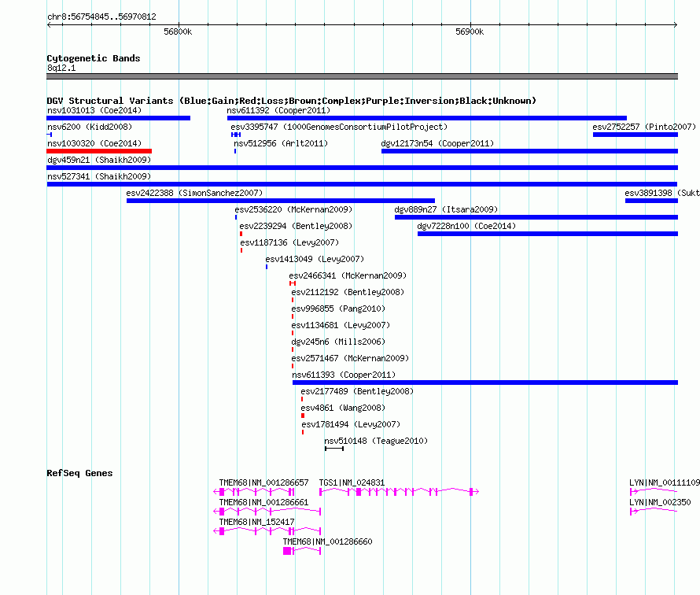
Task: Open gene TMEM68|NM_001286661
Action: click(x=263, y=502)
